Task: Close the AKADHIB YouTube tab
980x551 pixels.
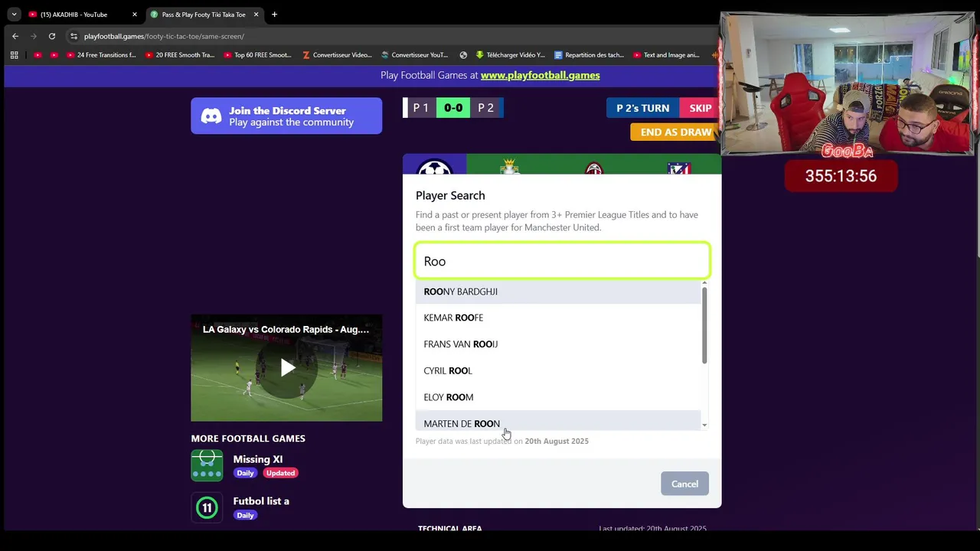Action: point(135,15)
